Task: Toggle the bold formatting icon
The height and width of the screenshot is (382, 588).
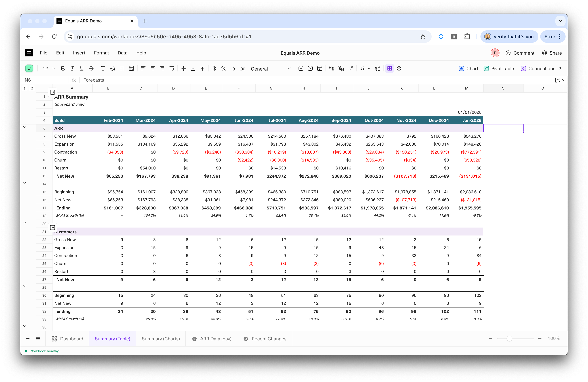Action: pos(63,69)
